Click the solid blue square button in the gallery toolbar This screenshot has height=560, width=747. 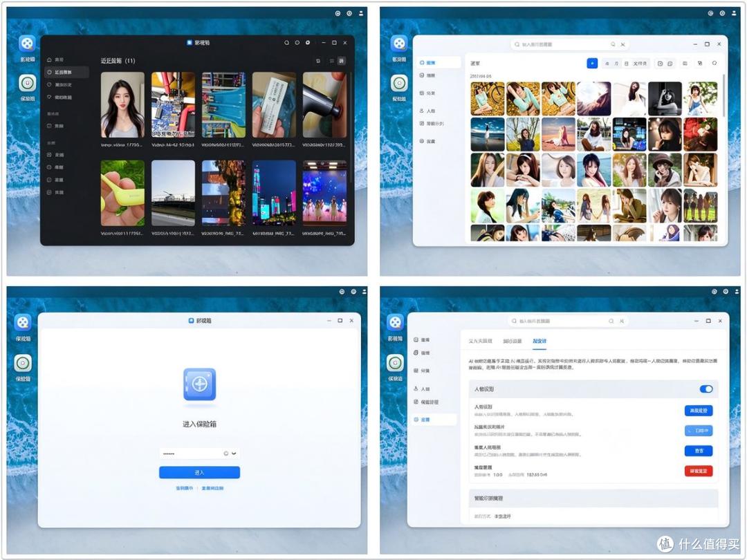[592, 64]
